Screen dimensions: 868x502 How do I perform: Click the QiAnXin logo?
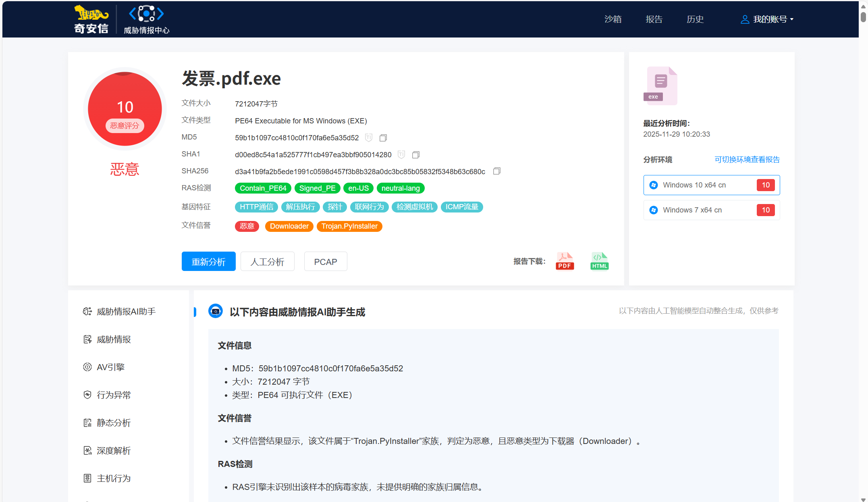coord(91,19)
